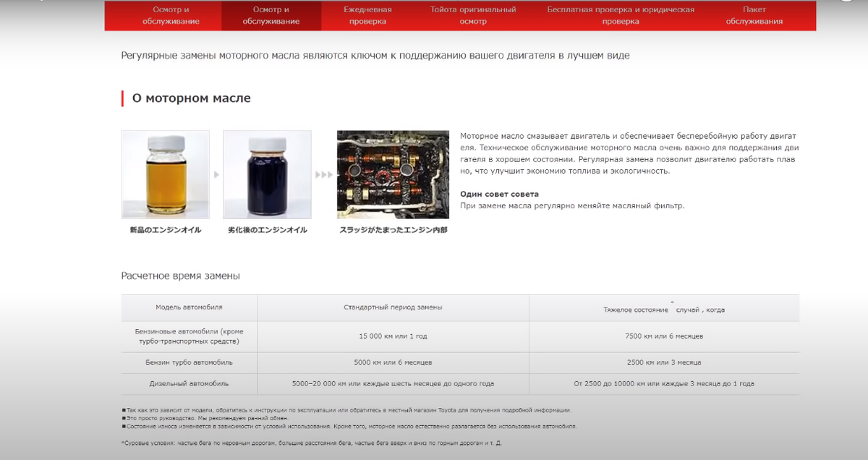868x460 pixels.
Task: Click the heading О моторном масле
Action: pyautogui.click(x=192, y=98)
